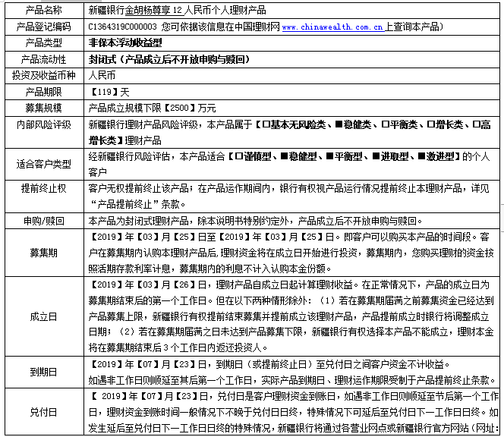
Task: Click the 适合客户类型 label cell
Action: [44, 164]
